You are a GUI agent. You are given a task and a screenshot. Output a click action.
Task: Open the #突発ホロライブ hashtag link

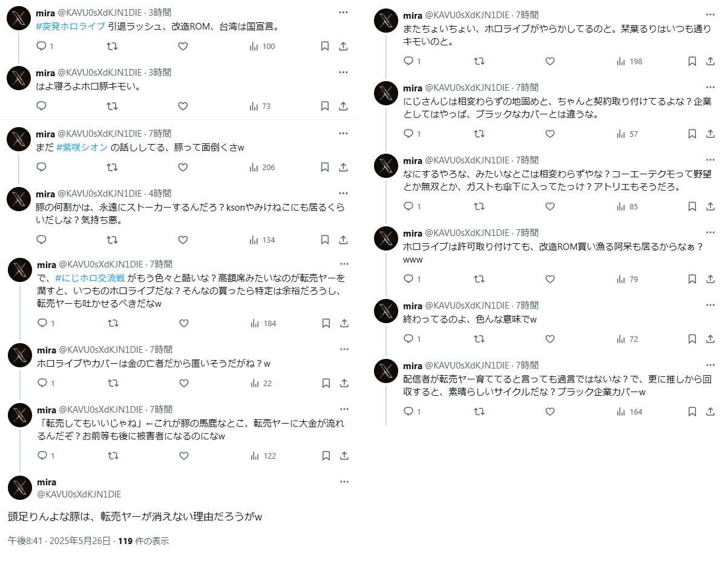pos(70,27)
